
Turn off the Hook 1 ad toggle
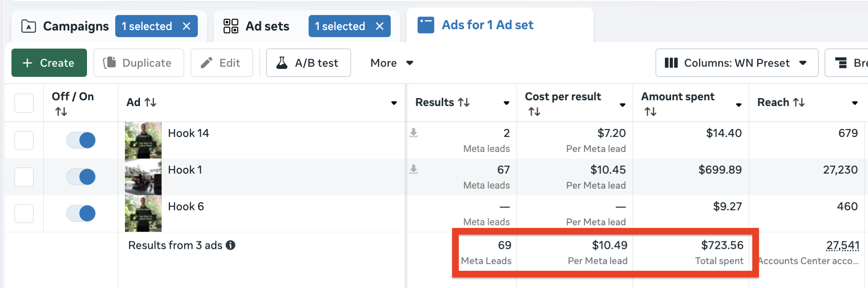click(x=81, y=177)
